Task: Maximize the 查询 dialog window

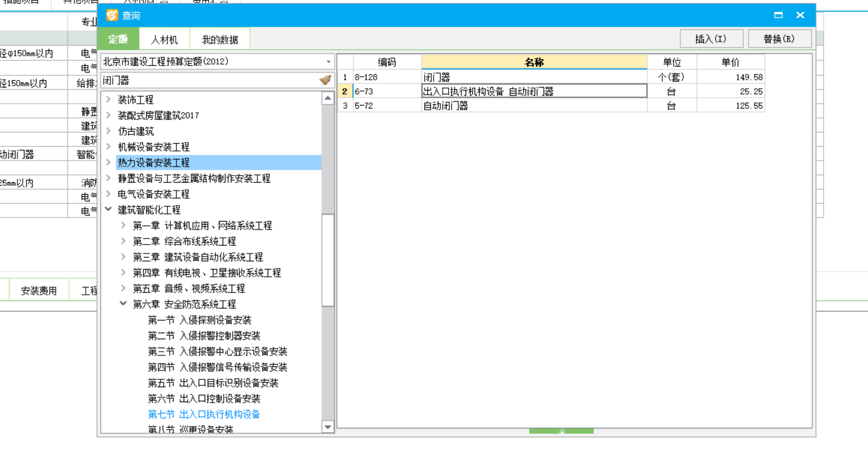Action: (x=779, y=15)
